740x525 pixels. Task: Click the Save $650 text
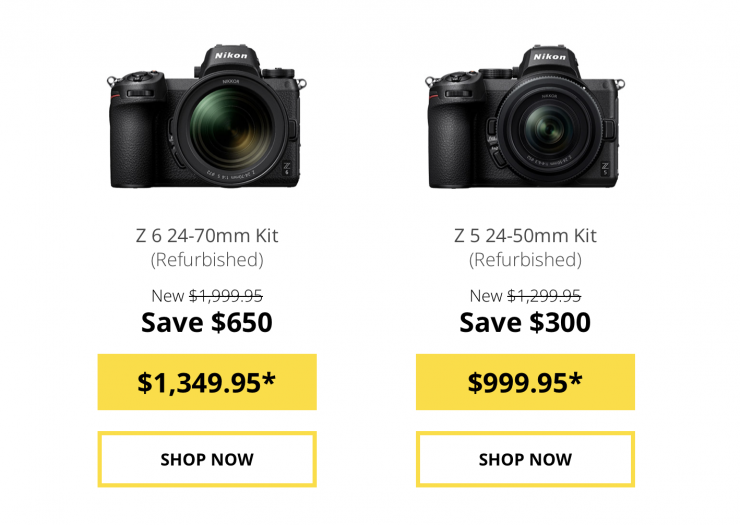tap(207, 322)
